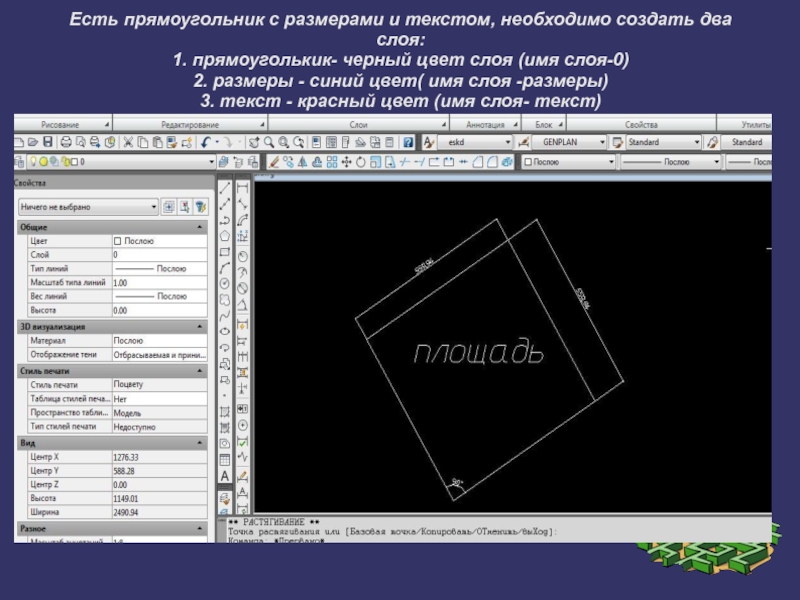800x600 pixels.
Task: Open Layer Properties Manager icon
Action: point(19,162)
